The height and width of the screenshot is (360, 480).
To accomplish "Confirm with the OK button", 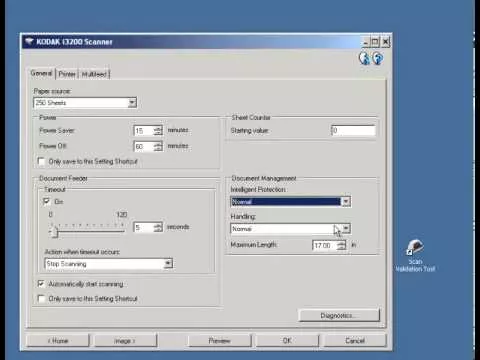I will tap(287, 340).
